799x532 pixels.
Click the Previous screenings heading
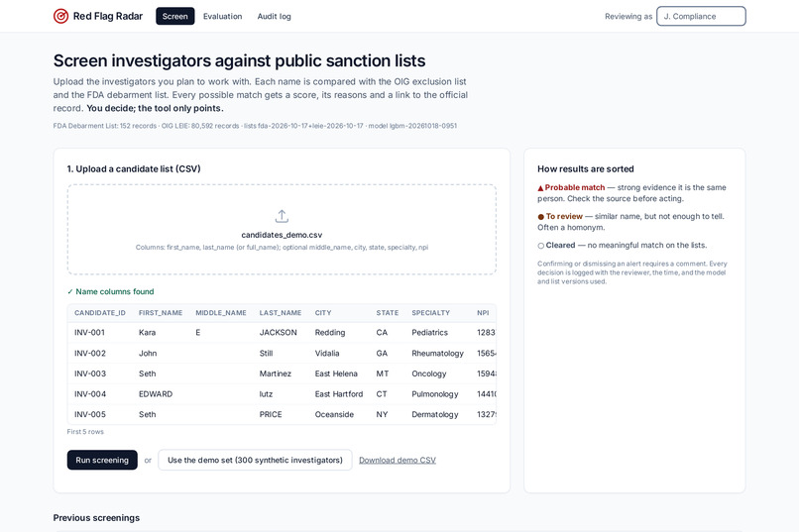96,518
